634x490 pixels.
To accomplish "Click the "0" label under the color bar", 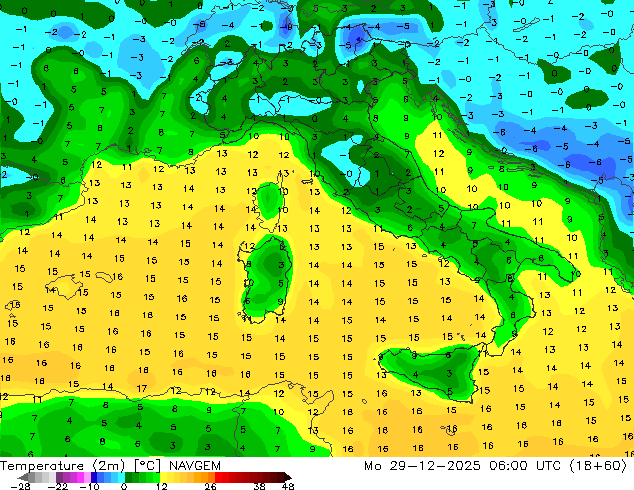I will pos(124,486).
